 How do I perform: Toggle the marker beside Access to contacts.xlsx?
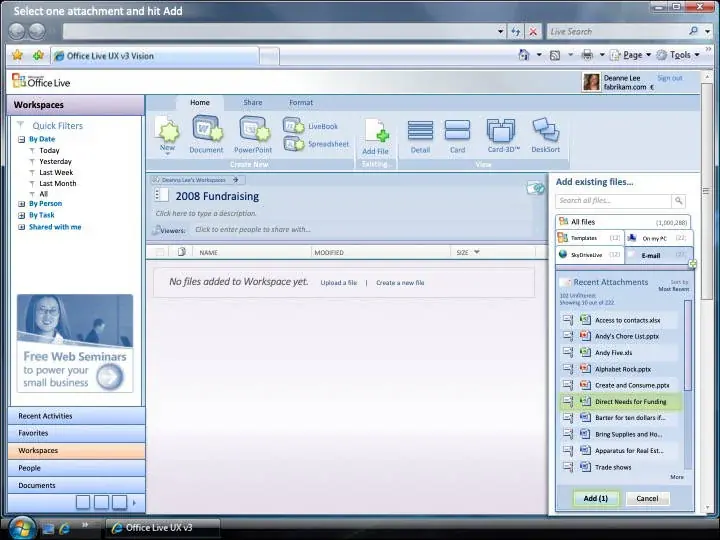568,320
